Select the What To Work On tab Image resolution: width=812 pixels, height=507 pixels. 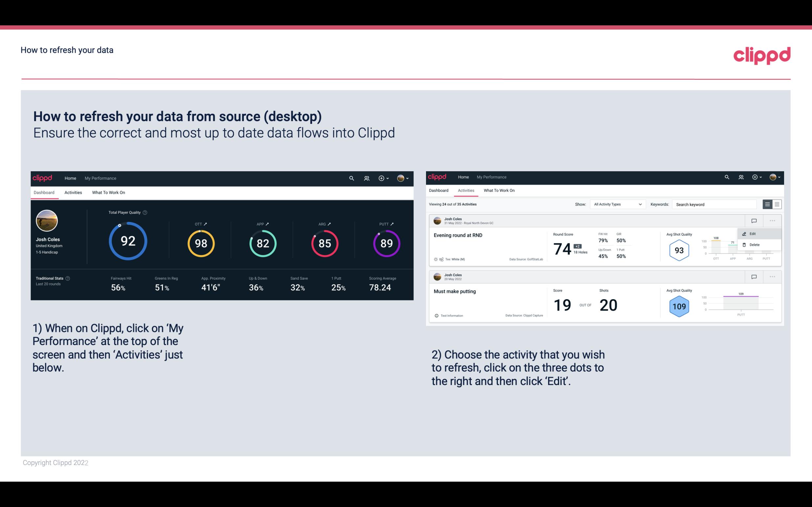pyautogui.click(x=108, y=192)
